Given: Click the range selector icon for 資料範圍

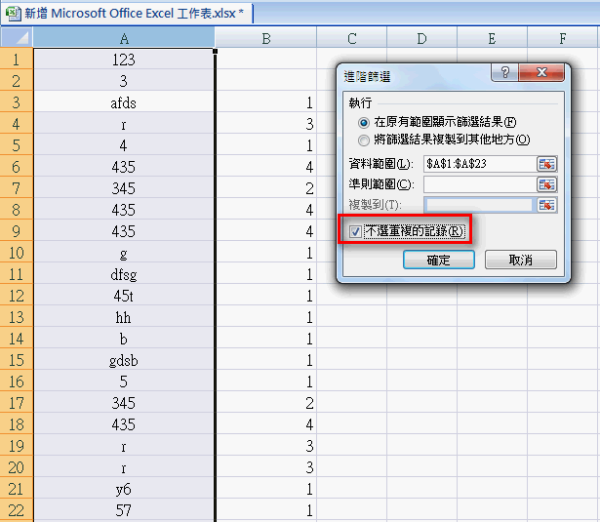Looking at the screenshot, I should click(x=546, y=164).
